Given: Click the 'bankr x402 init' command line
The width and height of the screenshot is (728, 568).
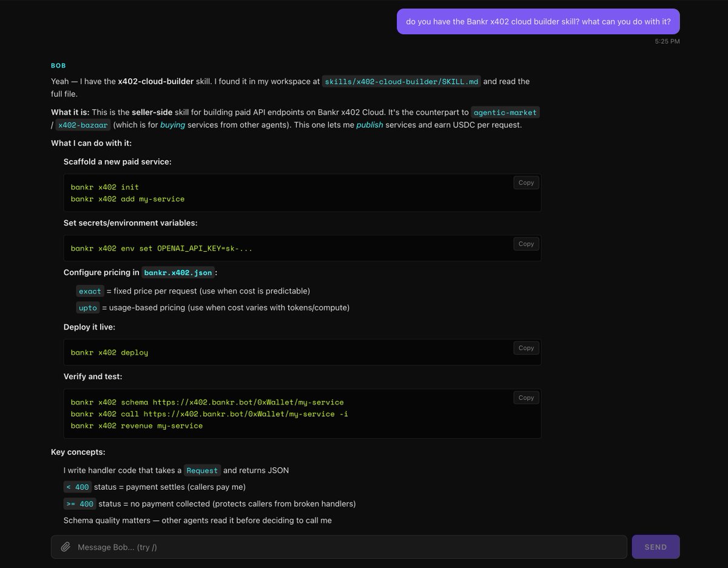Looking at the screenshot, I should pos(104,188).
